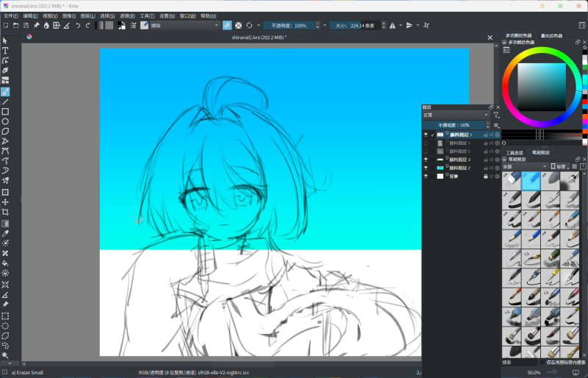Viewport: 588px width, 378px height.
Task: Adjust the brush 大小 224.14 slider
Action: (355, 26)
